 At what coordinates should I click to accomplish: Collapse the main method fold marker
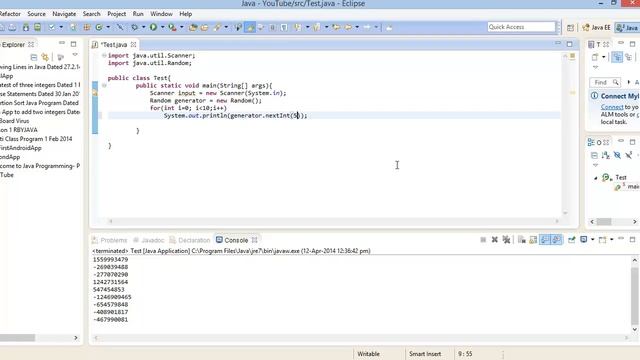(104, 85)
